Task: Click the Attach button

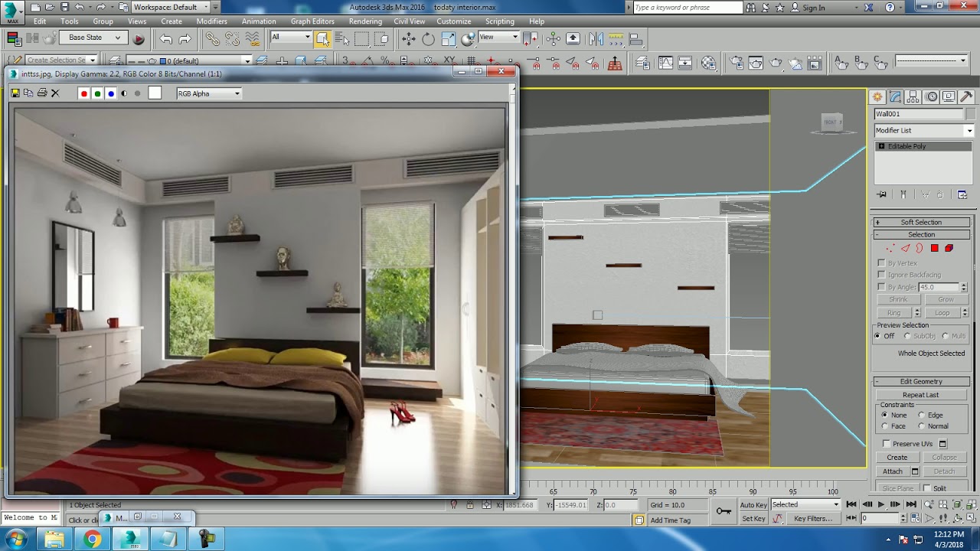Action: [x=893, y=471]
